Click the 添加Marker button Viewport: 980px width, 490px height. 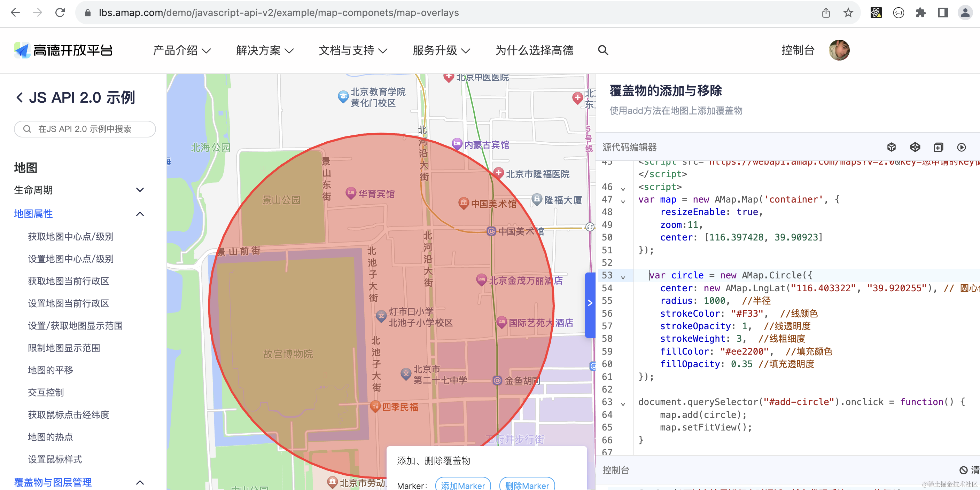pyautogui.click(x=462, y=485)
